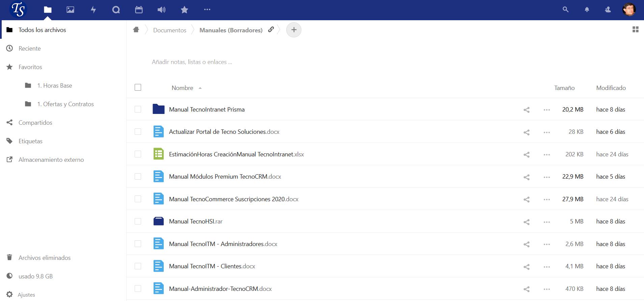
Task: Open the search magnifier icon
Action: click(x=565, y=10)
